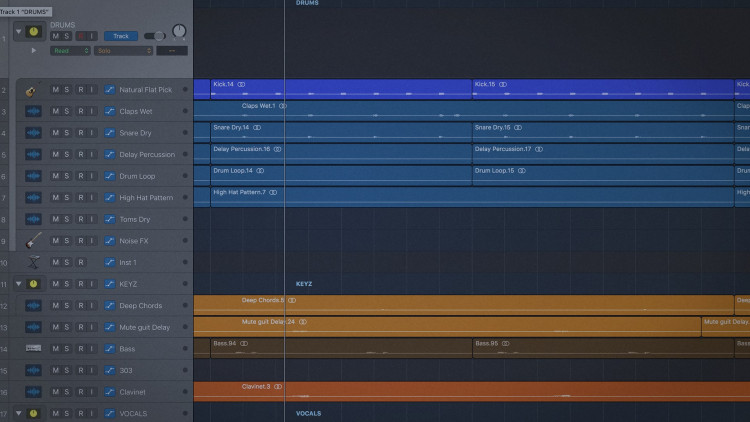Click the 303 track waveform icon

(33, 370)
